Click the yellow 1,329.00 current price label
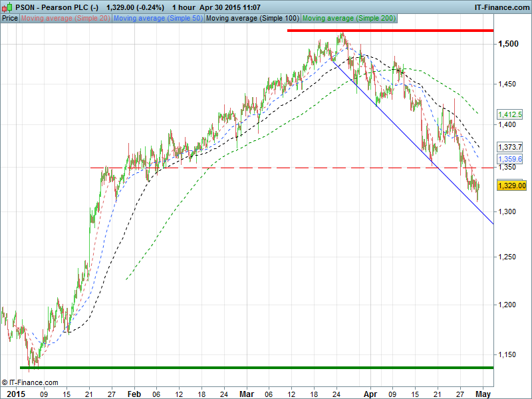The height and width of the screenshot is (399, 532). coord(511,186)
